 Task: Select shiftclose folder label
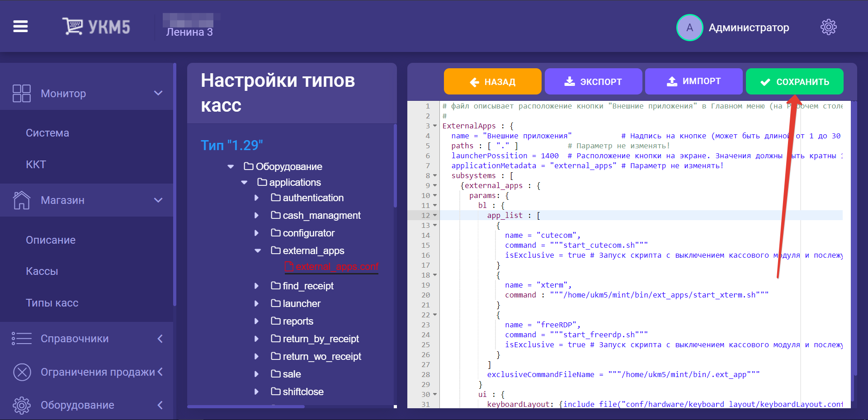303,392
